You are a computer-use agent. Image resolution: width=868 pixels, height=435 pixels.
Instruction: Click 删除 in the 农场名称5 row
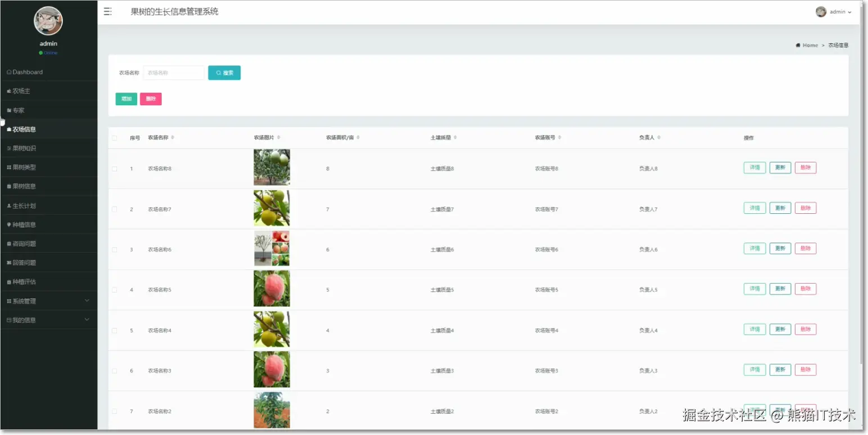806,289
